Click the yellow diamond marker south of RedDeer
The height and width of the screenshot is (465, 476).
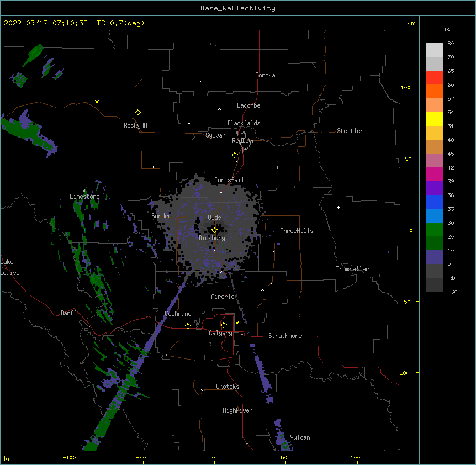point(235,155)
